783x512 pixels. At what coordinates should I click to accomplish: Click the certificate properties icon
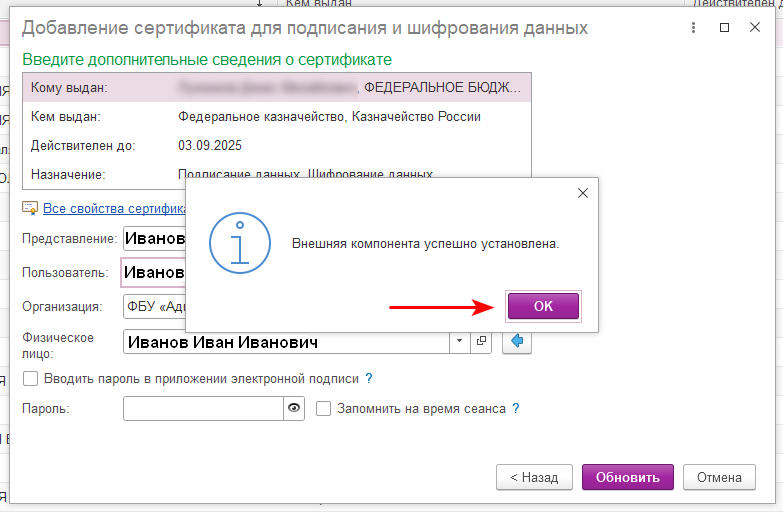click(31, 208)
